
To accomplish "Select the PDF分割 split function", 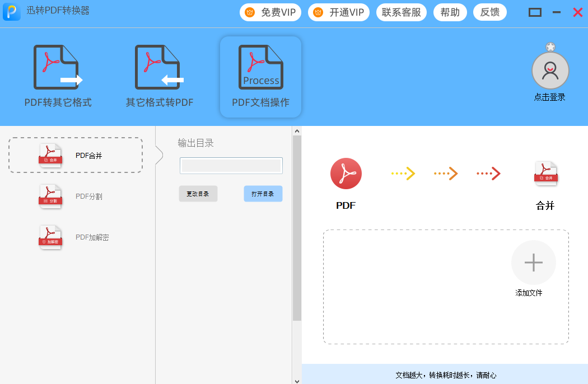I will pyautogui.click(x=76, y=196).
